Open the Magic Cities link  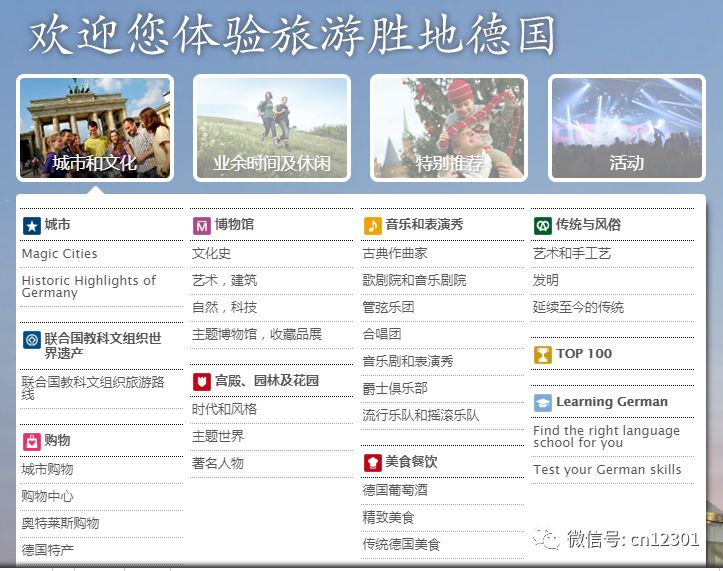click(x=59, y=254)
